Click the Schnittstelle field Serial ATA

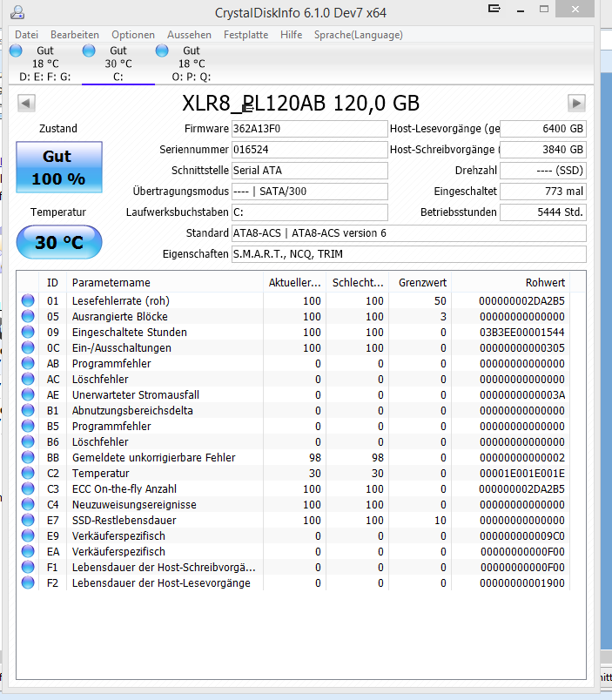click(309, 171)
